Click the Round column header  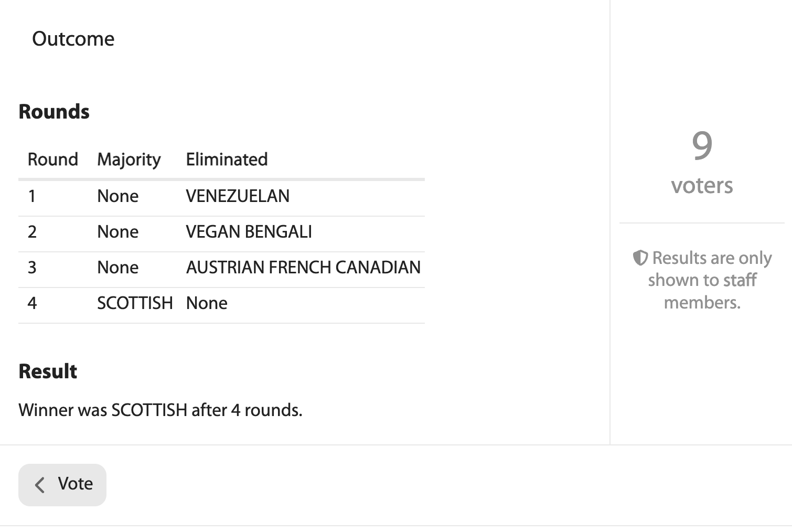tap(52, 159)
